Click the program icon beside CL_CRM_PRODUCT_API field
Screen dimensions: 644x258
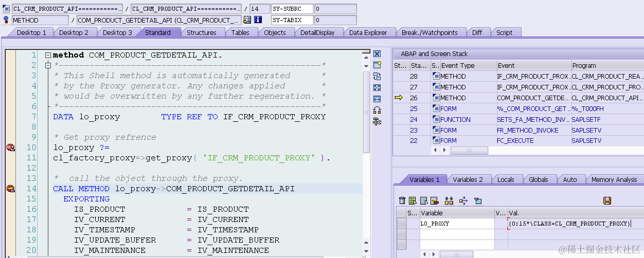(x=6, y=9)
